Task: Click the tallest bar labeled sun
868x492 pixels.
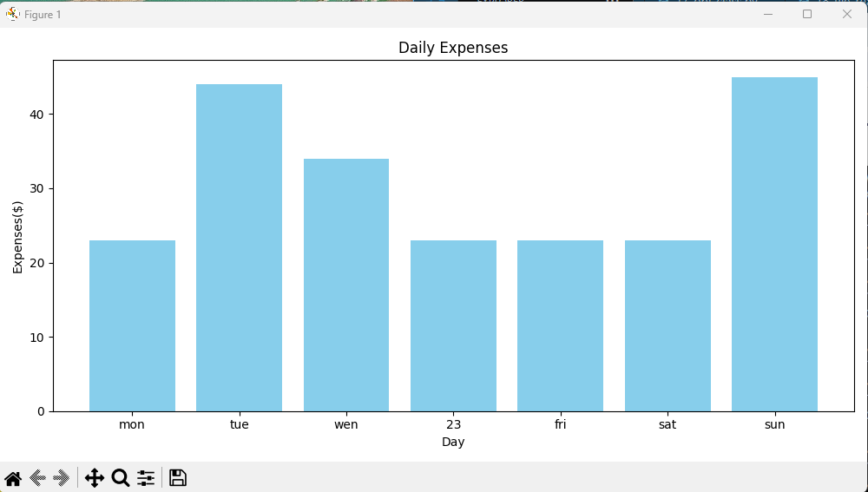Action: (774, 244)
